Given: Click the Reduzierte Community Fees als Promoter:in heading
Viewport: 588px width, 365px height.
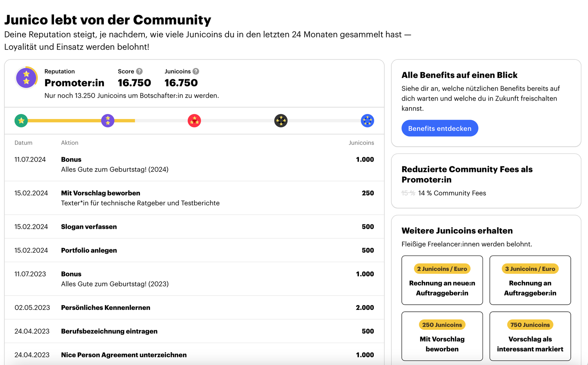Looking at the screenshot, I should [467, 174].
